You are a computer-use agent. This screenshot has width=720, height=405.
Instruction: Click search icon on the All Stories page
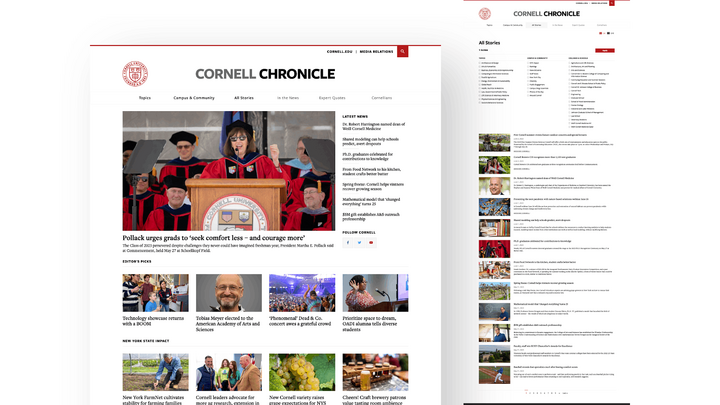612,3
